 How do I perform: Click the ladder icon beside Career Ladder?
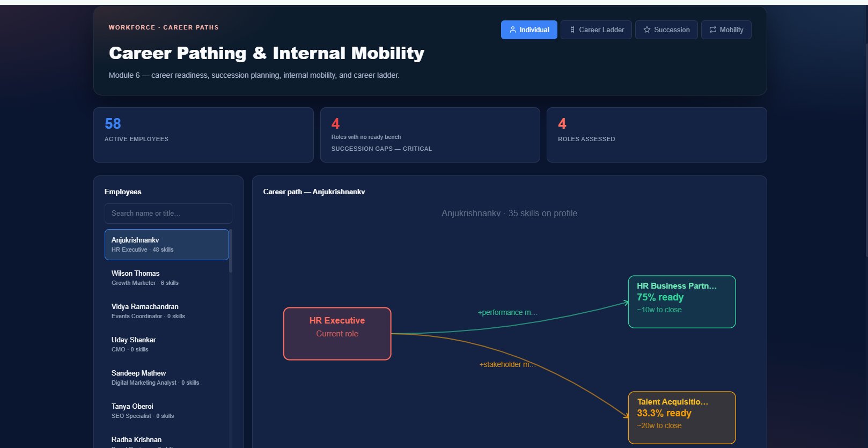572,30
